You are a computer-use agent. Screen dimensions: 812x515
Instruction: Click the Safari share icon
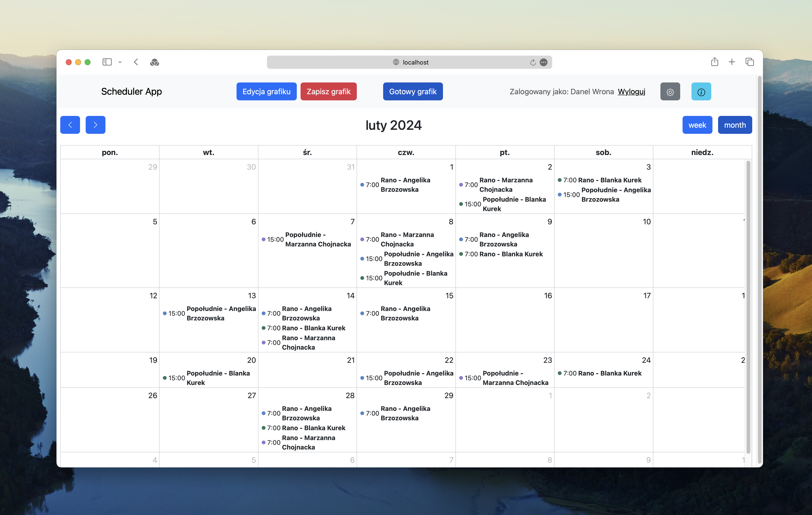(714, 62)
